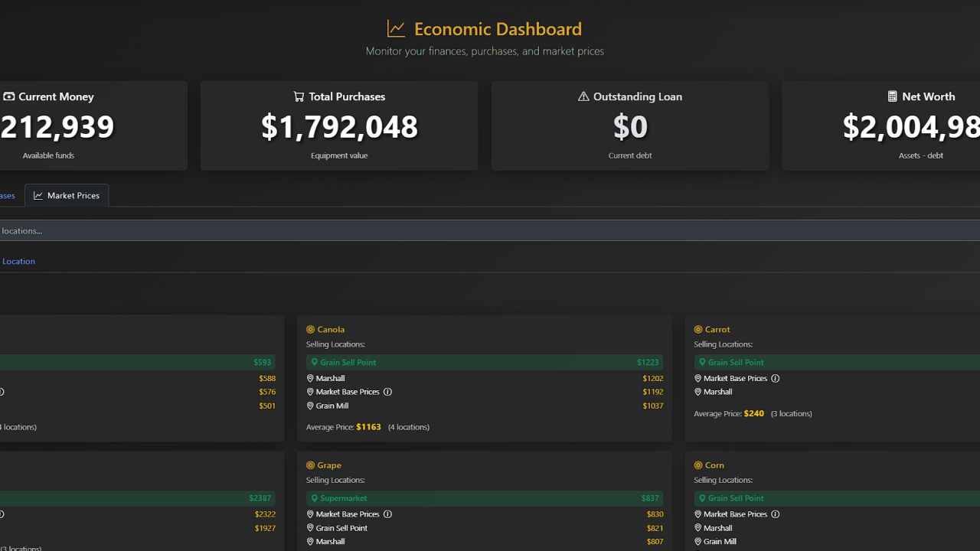Click the Grape crop icon

(310, 465)
